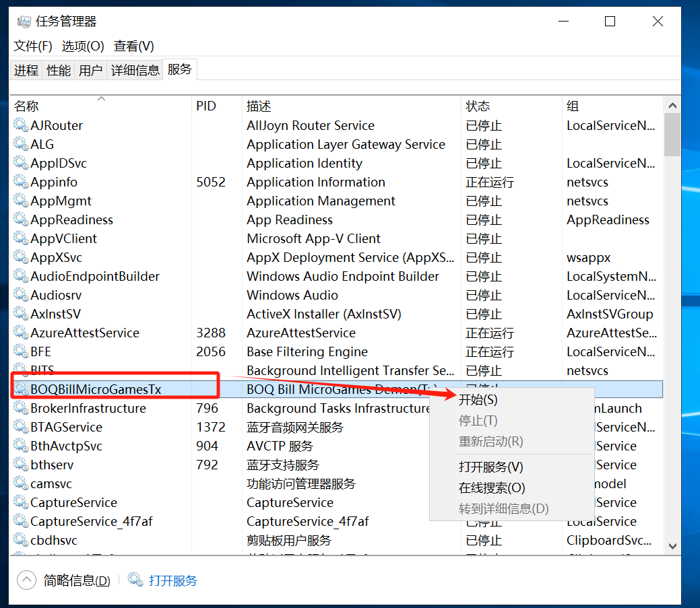Collapse view with 简略信息 chevron button

click(26, 580)
